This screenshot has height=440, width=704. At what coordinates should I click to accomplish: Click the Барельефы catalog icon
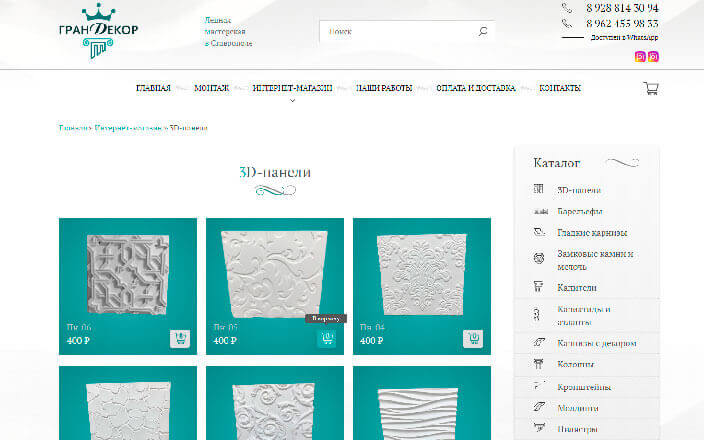(541, 211)
